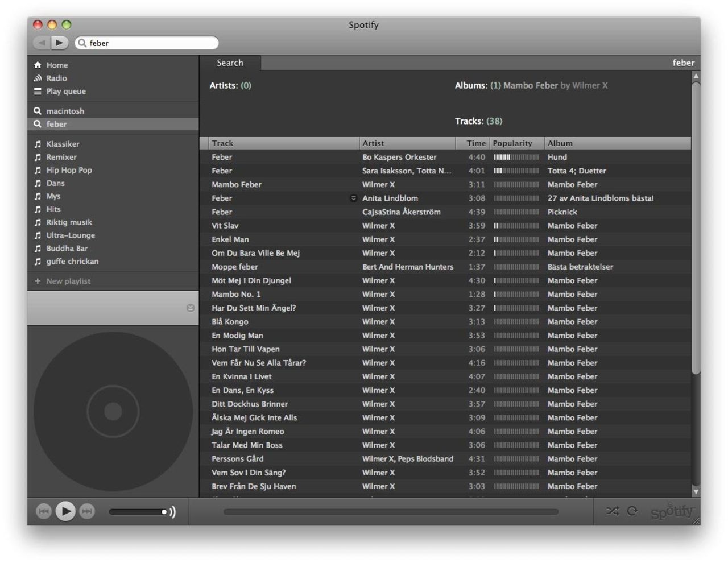728x563 pixels.
Task: Open the Home page in the sidebar
Action: click(x=56, y=65)
